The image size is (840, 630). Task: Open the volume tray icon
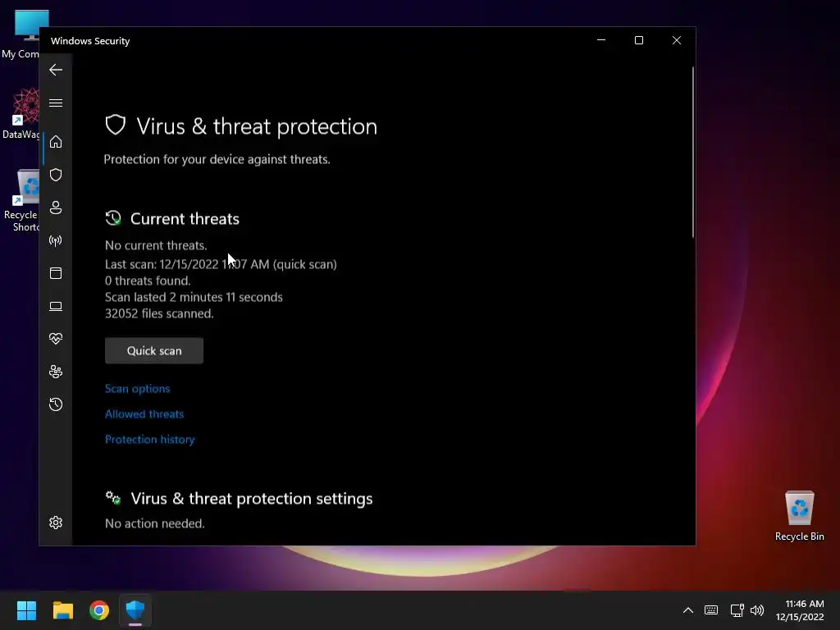(757, 610)
